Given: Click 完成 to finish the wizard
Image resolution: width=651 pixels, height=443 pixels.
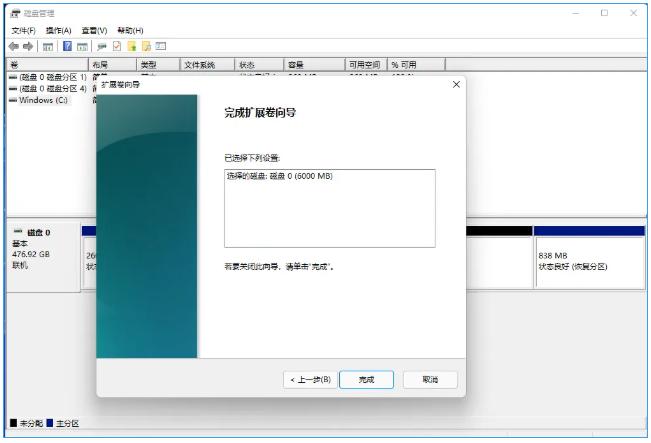Looking at the screenshot, I should (366, 379).
